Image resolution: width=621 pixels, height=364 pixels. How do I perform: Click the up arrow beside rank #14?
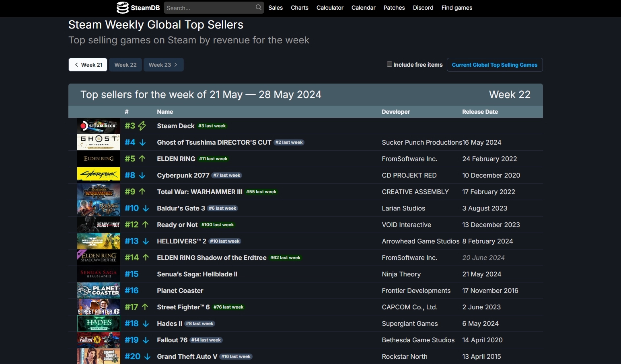[x=146, y=258]
